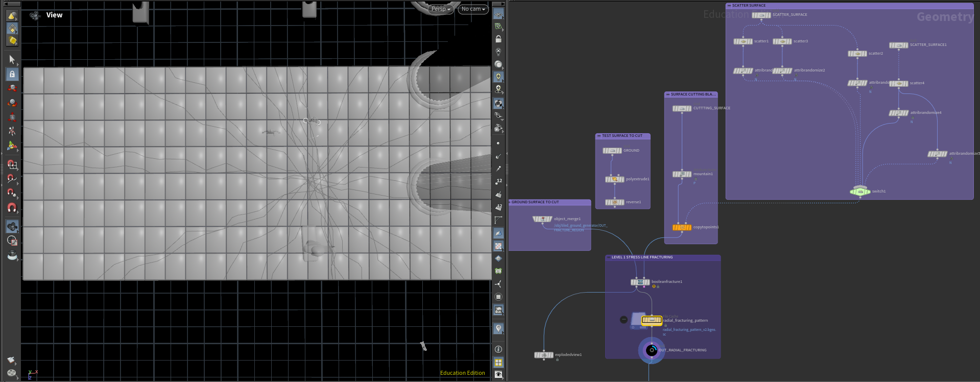Toggle the lock camera padlock in display toolbar
980x382 pixels.
(498, 39)
